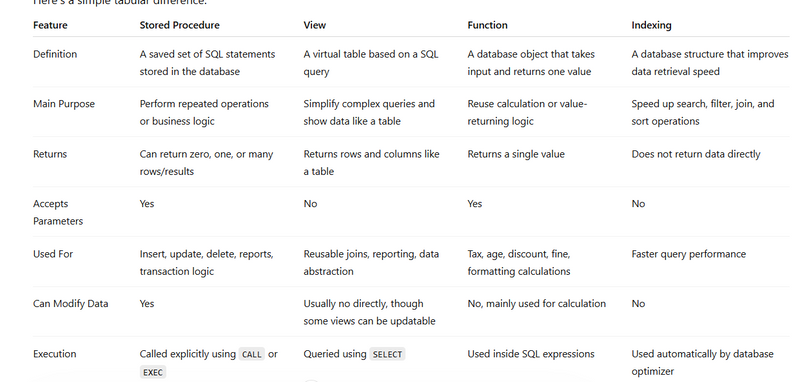Click the Accepts Parameters row label
800x382 pixels.
pos(58,212)
